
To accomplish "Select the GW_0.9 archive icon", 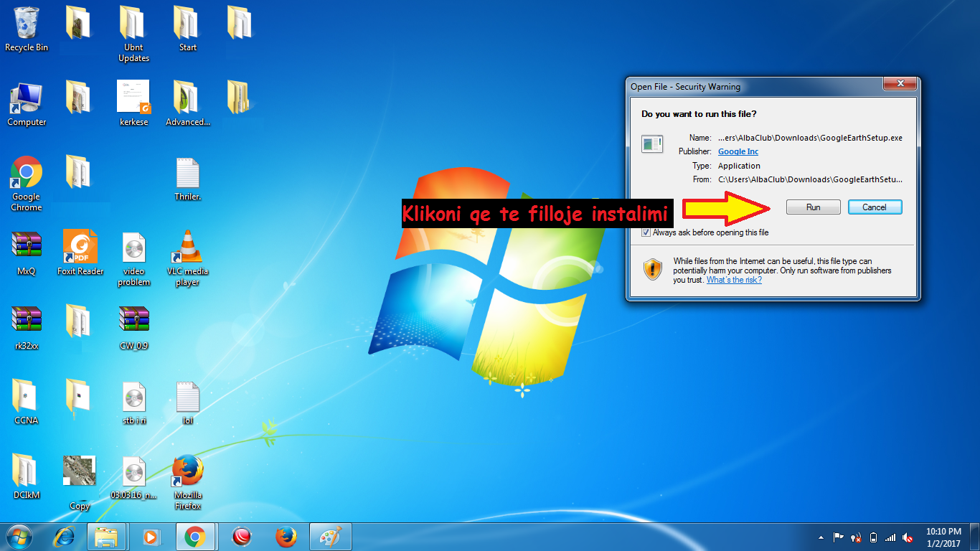I will tap(133, 328).
